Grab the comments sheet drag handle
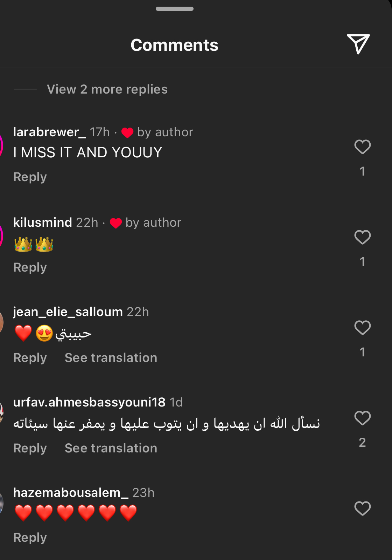Image resolution: width=392 pixels, height=560 pixels. [175, 9]
